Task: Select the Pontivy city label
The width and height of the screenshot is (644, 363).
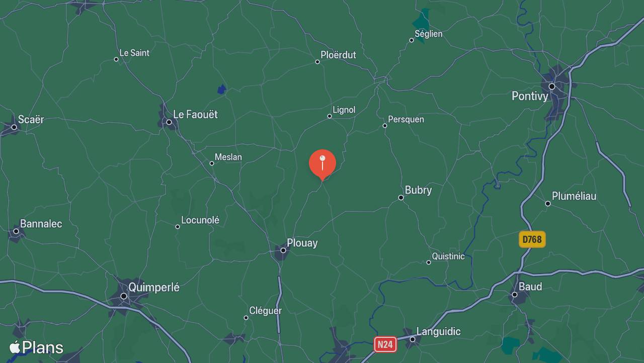Action: 529,96
